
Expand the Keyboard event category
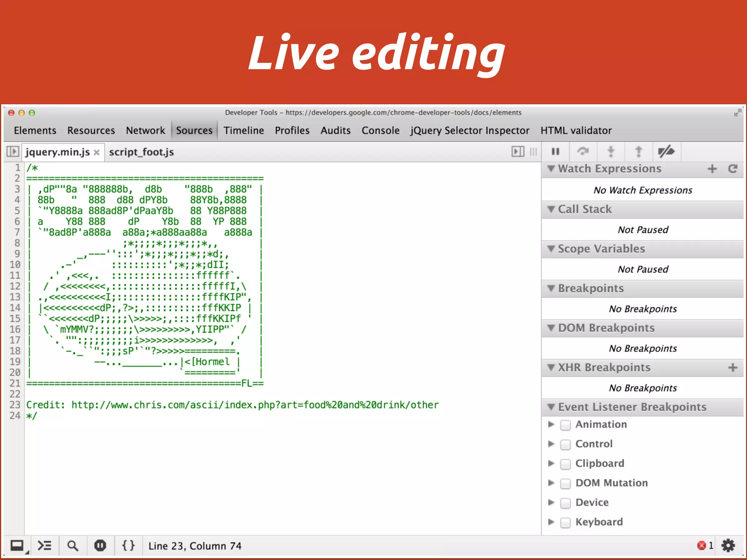(x=551, y=522)
